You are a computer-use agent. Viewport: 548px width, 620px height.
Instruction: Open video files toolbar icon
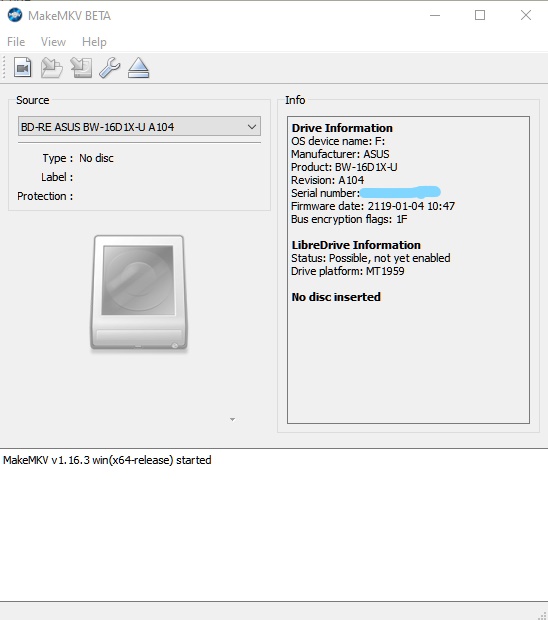tap(23, 68)
